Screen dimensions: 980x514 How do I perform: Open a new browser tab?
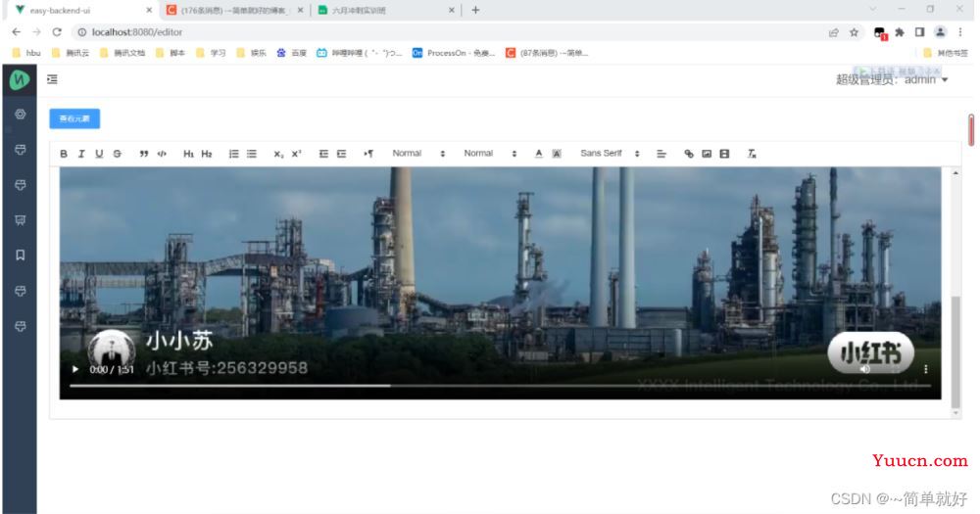point(475,10)
